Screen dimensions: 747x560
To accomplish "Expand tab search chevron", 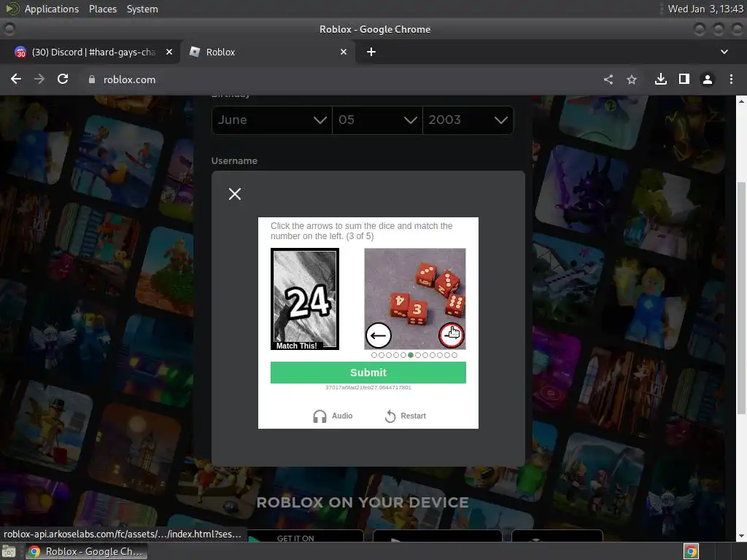I will tap(724, 52).
